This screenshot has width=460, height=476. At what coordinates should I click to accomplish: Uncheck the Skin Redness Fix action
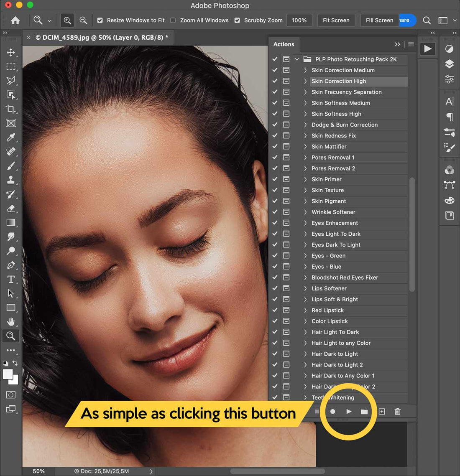275,136
